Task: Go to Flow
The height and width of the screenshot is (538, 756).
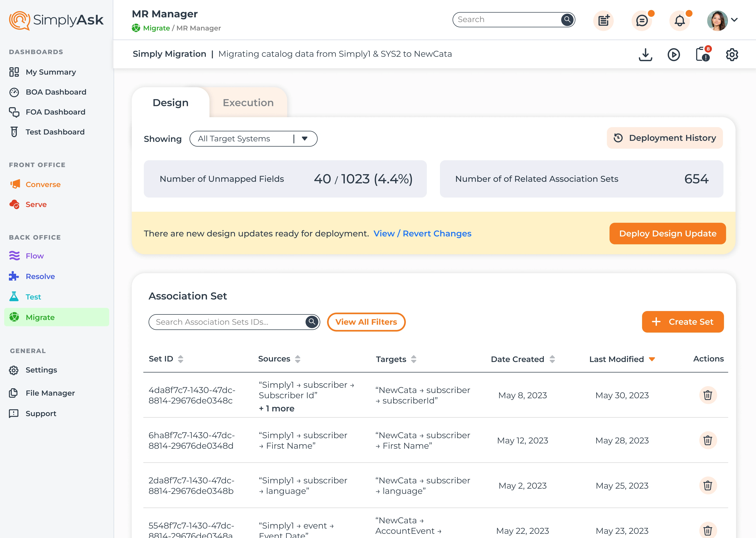Action: click(x=34, y=256)
